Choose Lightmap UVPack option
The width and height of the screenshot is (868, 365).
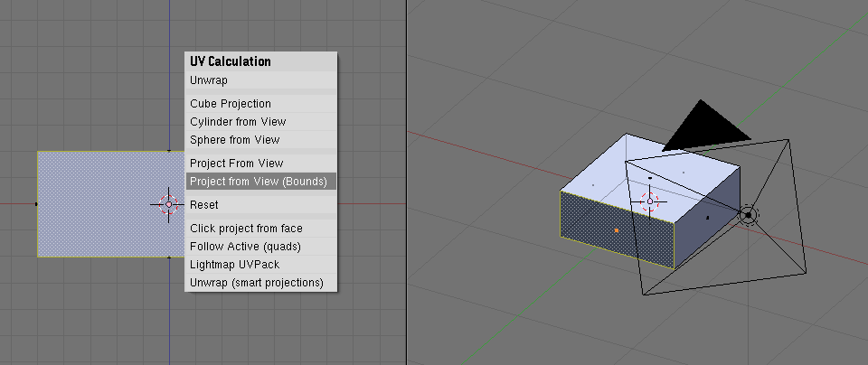[260, 265]
